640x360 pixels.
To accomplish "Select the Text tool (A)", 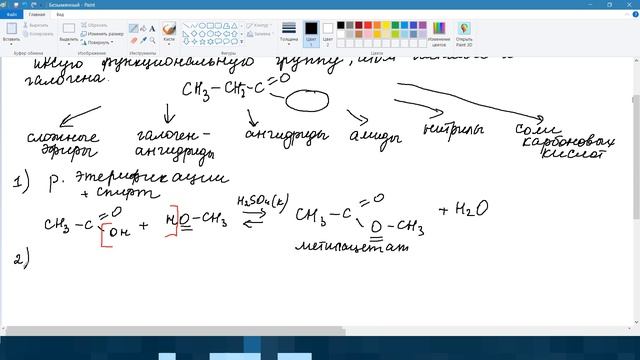I will [152, 29].
